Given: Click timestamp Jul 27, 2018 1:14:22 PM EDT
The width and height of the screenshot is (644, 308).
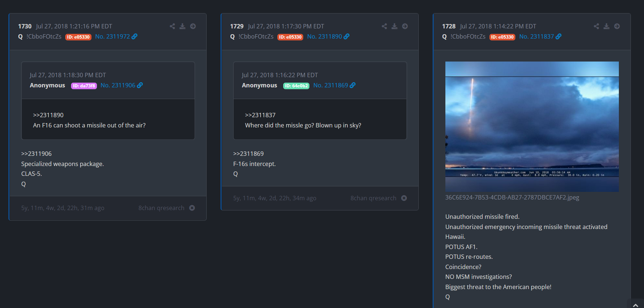Looking at the screenshot, I should pos(498,26).
